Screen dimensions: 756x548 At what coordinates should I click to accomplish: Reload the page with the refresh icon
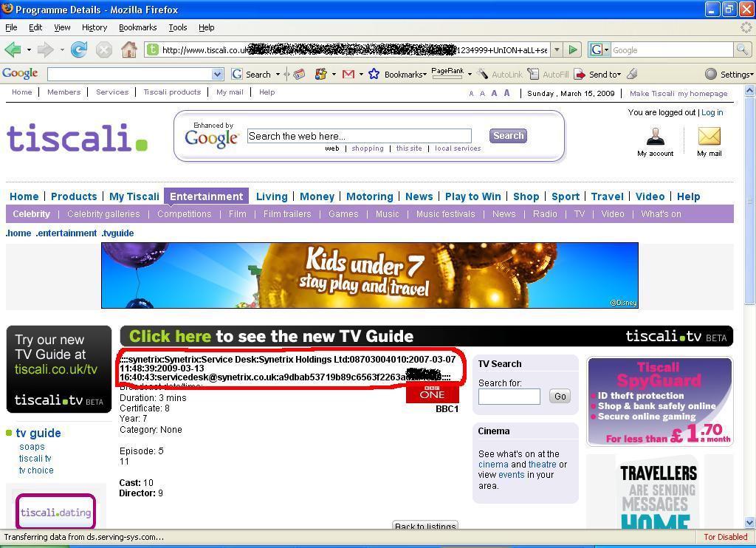pos(78,49)
